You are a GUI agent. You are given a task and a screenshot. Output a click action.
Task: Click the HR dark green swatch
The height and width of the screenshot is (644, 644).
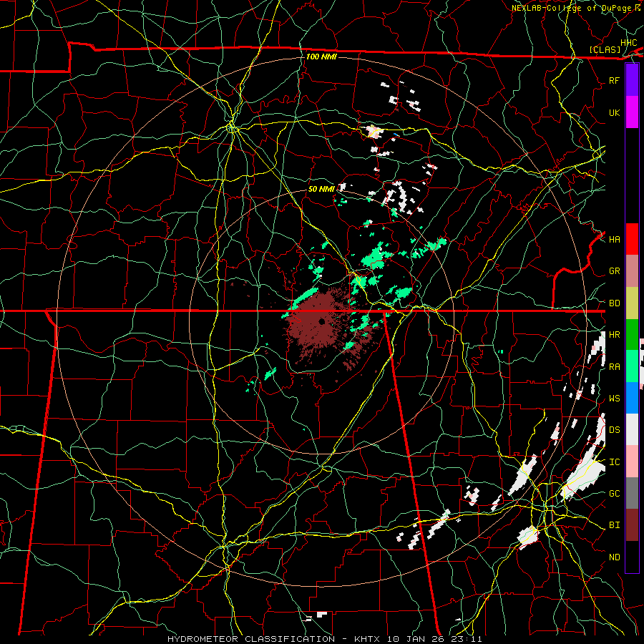click(632, 334)
